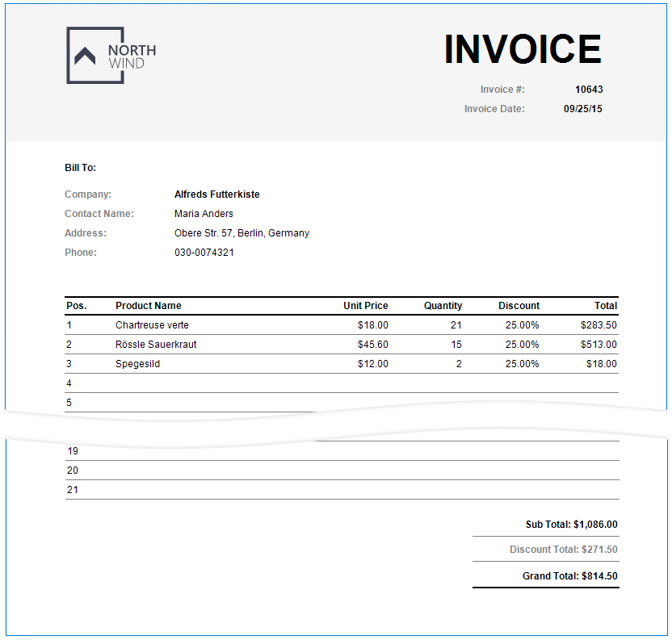
Task: Select the address Obere Str. 57, Berlin, Germany
Action: (242, 232)
